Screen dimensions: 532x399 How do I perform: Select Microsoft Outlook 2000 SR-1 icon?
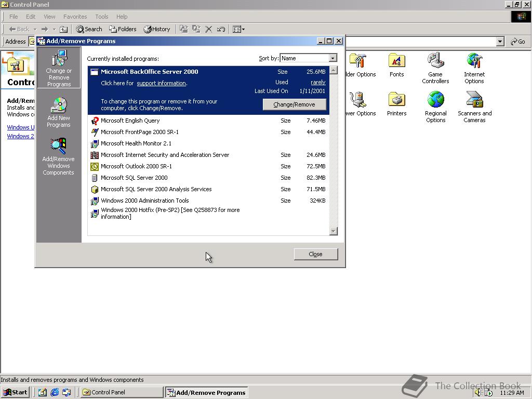coord(95,166)
